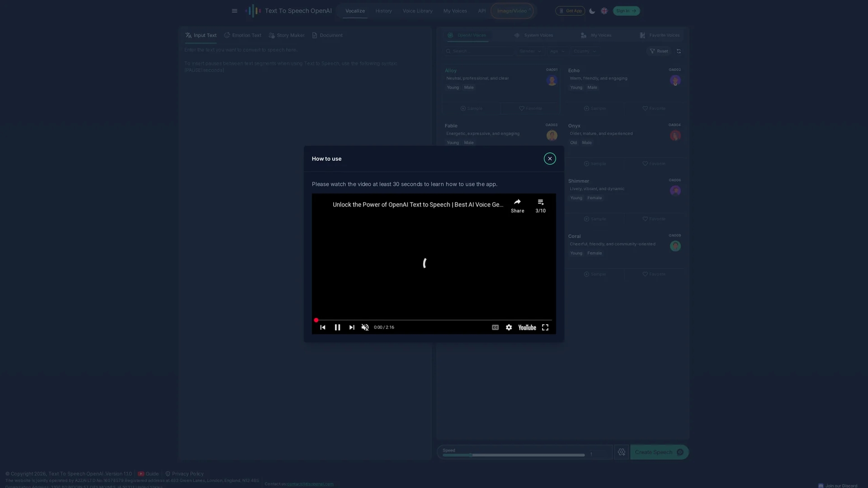
Task: Select the Story Maker tab
Action: coord(287,35)
